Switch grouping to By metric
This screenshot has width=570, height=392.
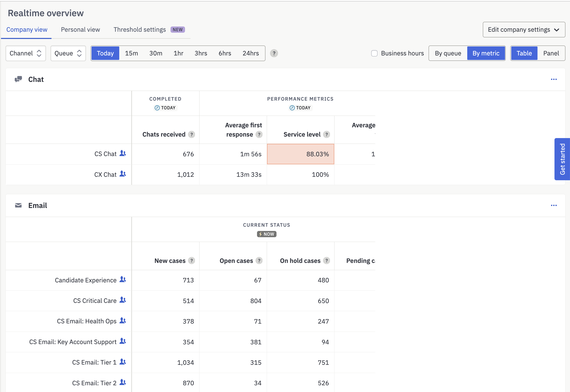pyautogui.click(x=486, y=53)
